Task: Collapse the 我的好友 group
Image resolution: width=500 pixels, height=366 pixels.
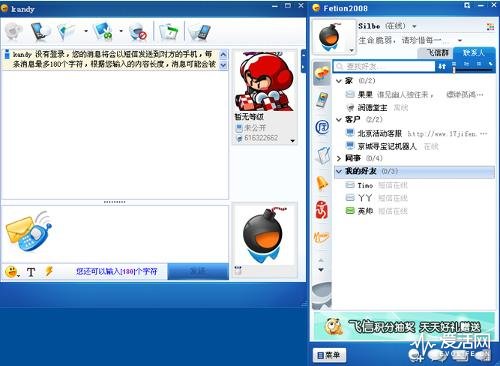Action: [x=339, y=171]
